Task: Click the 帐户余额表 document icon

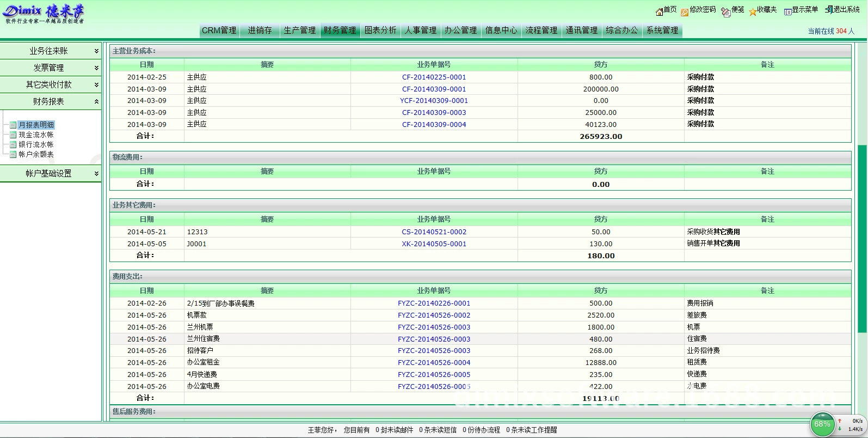Action: [x=14, y=155]
